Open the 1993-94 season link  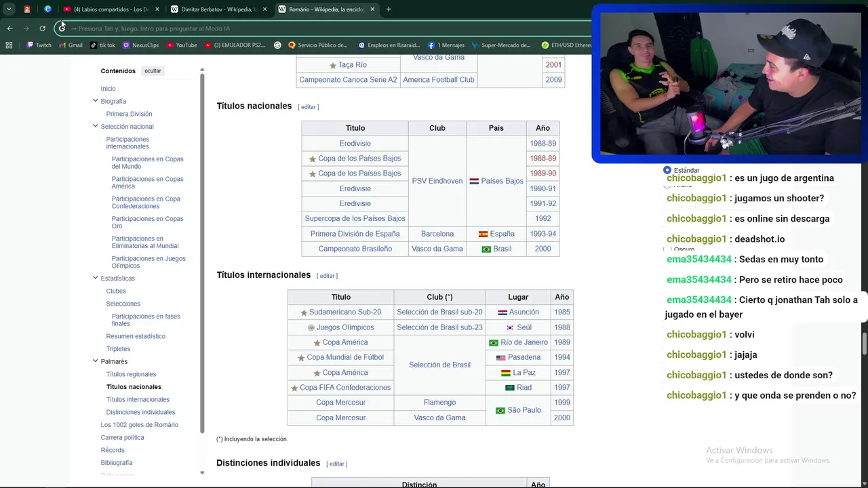543,234
